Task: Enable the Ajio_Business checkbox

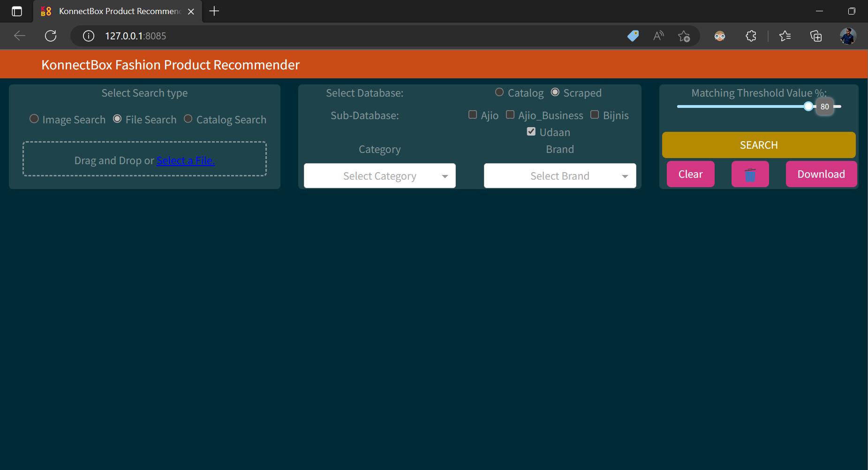Action: (x=510, y=115)
